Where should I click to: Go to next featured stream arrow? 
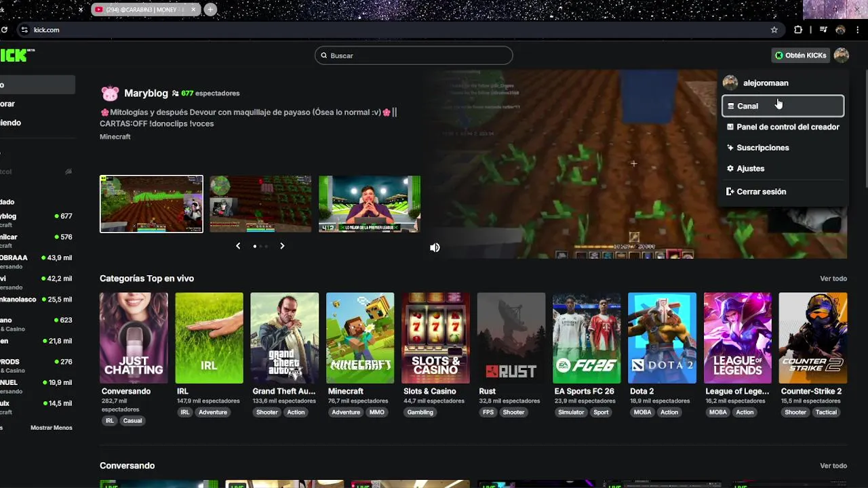(x=282, y=246)
